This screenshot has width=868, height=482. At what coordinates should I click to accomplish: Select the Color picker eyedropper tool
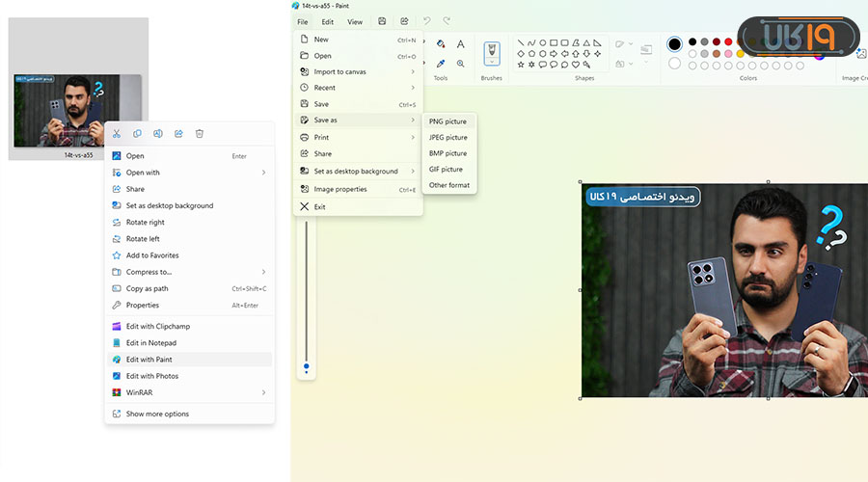[441, 64]
